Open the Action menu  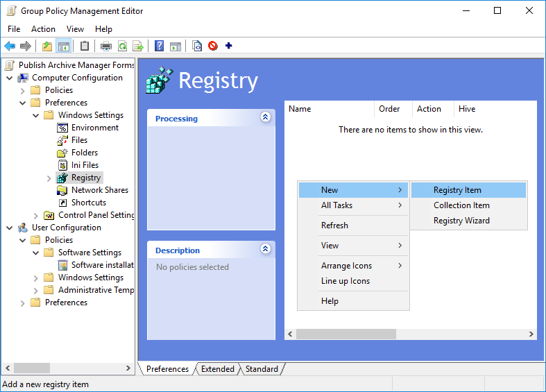coord(43,29)
